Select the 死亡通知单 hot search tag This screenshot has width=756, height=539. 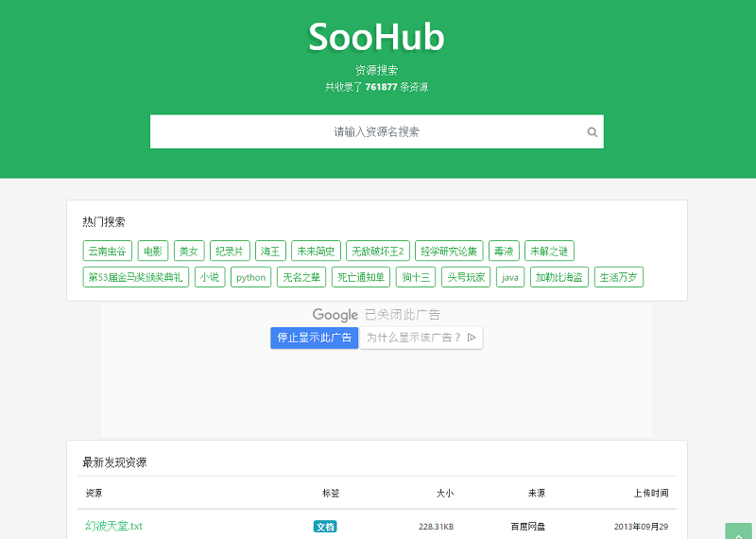coord(361,277)
